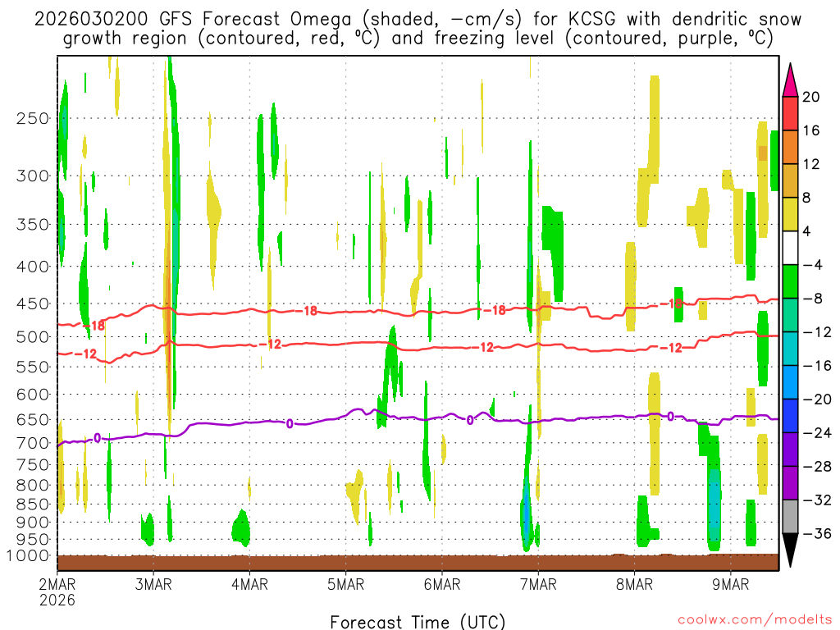Click the purple 0 freezing label near 2MAR
The width and height of the screenshot is (840, 630).
coord(97,438)
